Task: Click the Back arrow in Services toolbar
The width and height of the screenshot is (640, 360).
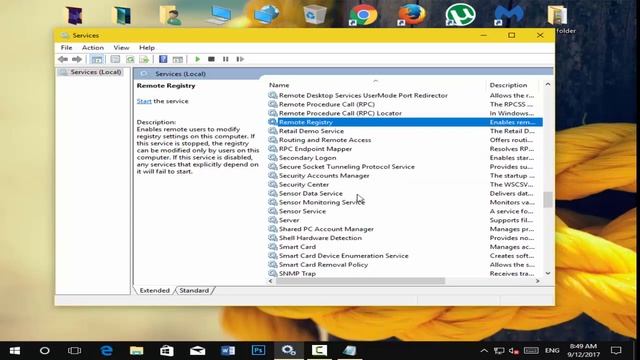Action: (63, 59)
